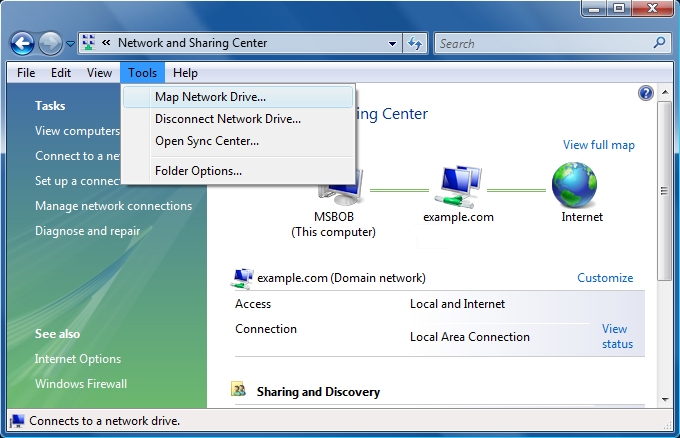Click the scrollbar up arrow

(665, 92)
